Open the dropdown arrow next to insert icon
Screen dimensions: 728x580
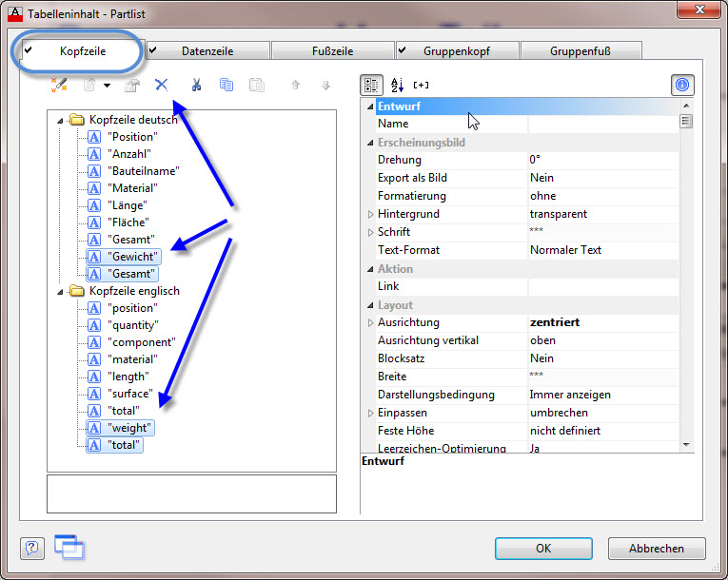(108, 86)
